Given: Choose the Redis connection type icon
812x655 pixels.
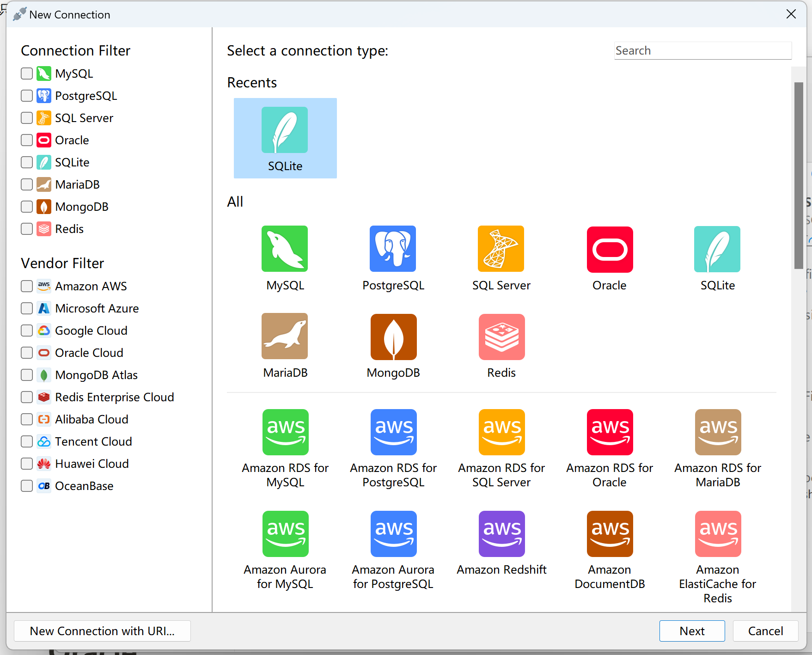Looking at the screenshot, I should [502, 337].
